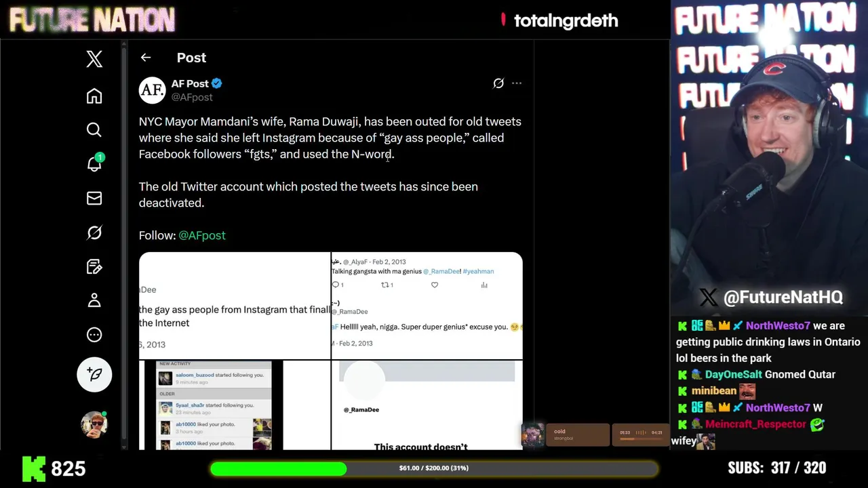Click reply icon on embedded tweet
The height and width of the screenshot is (488, 868).
(336, 285)
